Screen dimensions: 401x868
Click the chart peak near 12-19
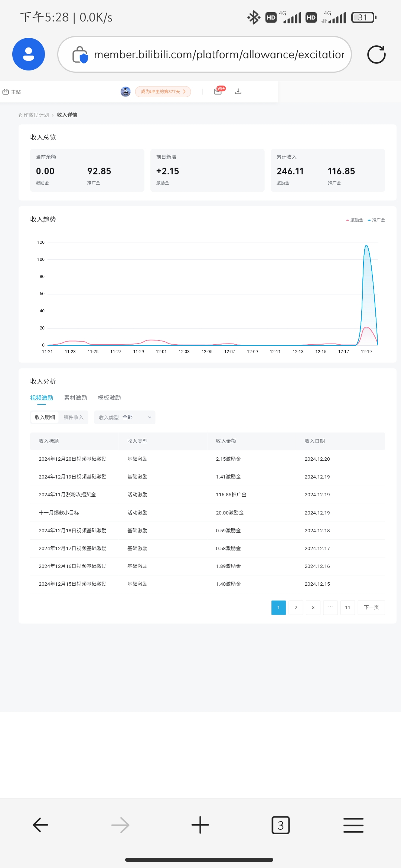tap(366, 246)
